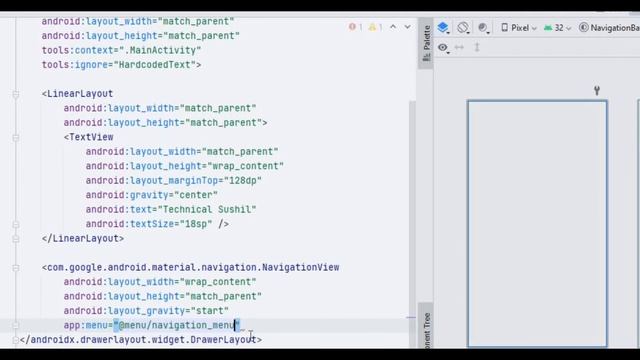Click fold marker at textSize line
Viewport: 640px width, 360px height.
16,225
